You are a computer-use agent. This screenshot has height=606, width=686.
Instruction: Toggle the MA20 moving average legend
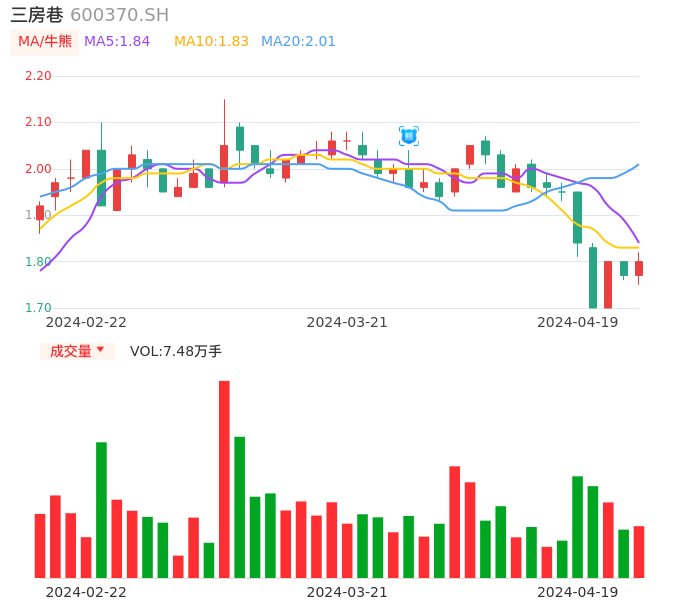click(x=298, y=42)
